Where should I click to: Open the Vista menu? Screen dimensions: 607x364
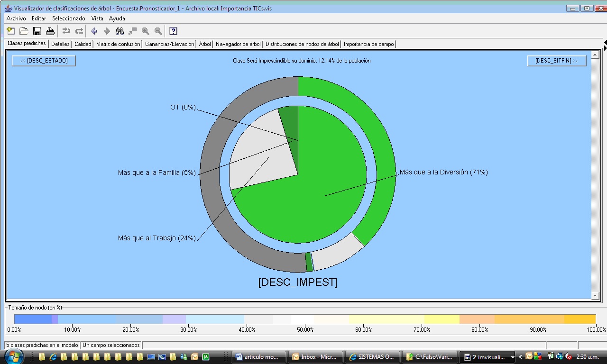97,18
